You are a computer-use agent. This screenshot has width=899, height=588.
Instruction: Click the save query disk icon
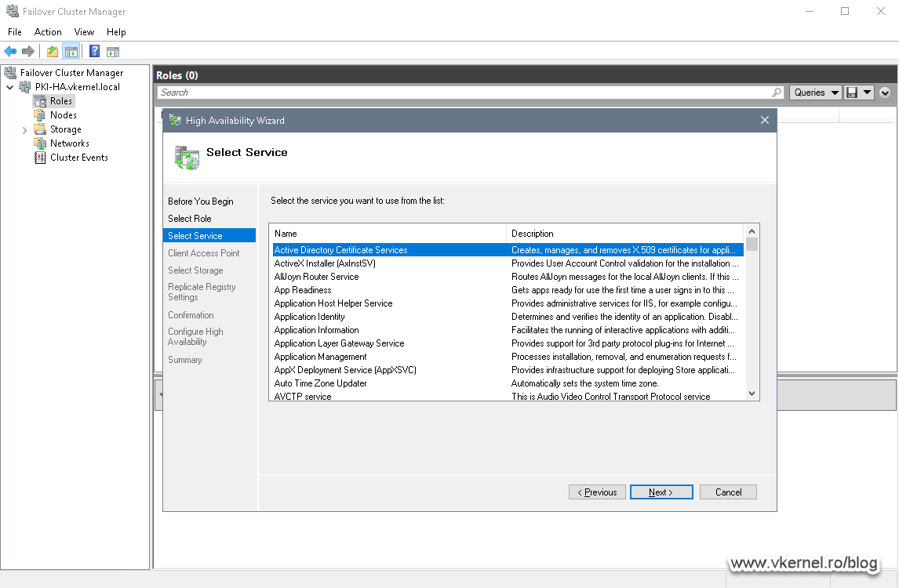(x=852, y=93)
